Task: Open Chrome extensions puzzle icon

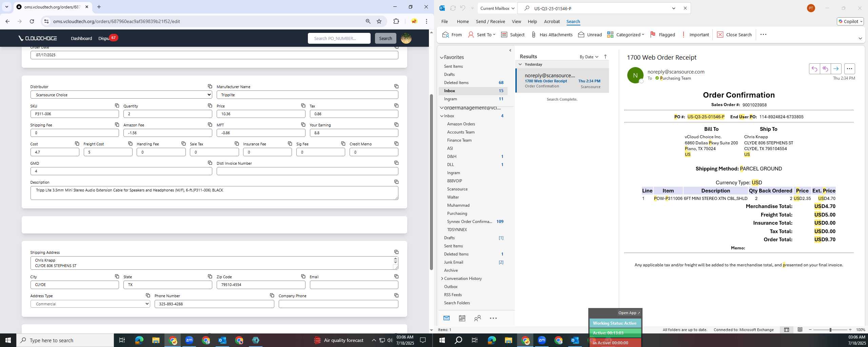Action: [x=396, y=21]
